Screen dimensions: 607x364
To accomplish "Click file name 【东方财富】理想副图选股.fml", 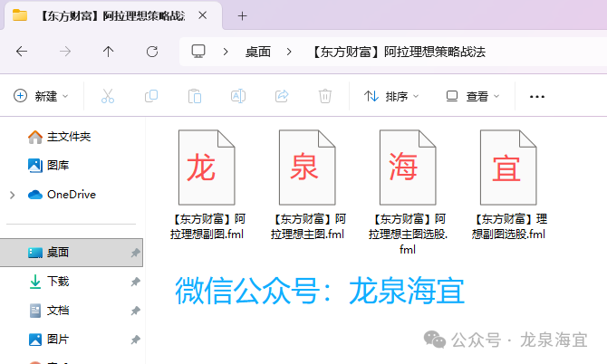I will [508, 226].
